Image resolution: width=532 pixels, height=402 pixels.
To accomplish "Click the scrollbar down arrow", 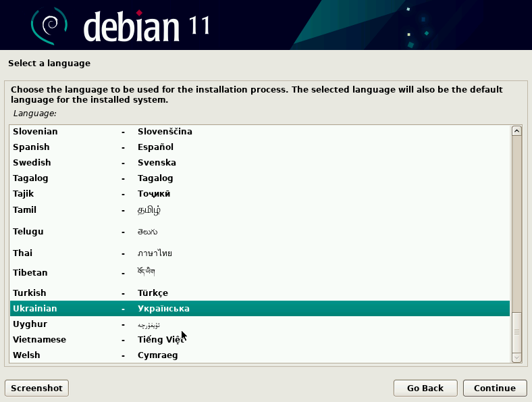I will 516,357.
